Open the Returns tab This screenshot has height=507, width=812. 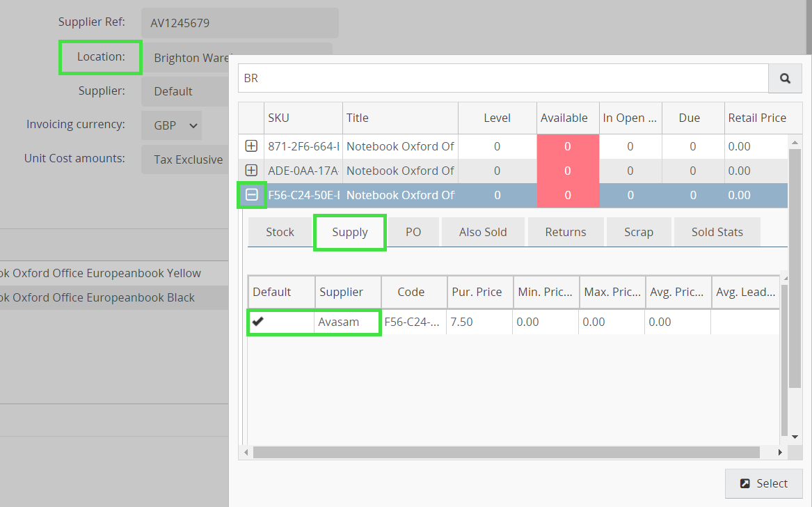(x=566, y=231)
